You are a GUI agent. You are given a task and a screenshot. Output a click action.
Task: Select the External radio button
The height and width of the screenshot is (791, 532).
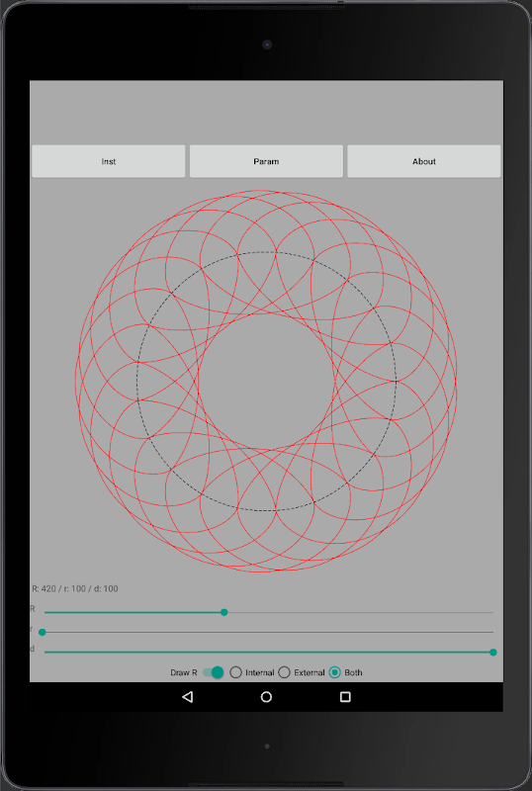pyautogui.click(x=284, y=672)
